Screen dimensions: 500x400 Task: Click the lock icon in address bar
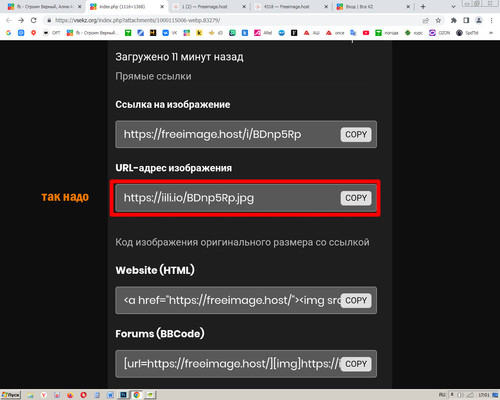click(x=49, y=20)
